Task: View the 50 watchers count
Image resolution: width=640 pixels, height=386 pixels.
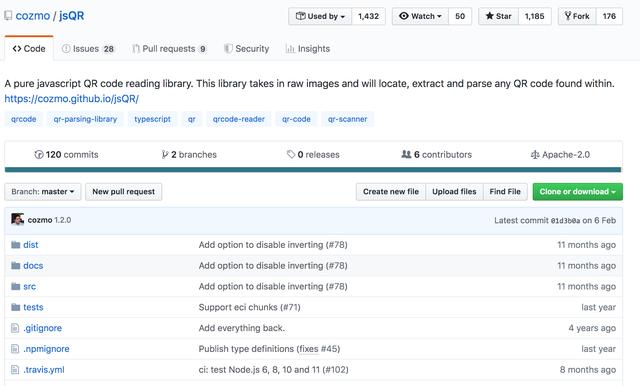Action: tap(460, 16)
